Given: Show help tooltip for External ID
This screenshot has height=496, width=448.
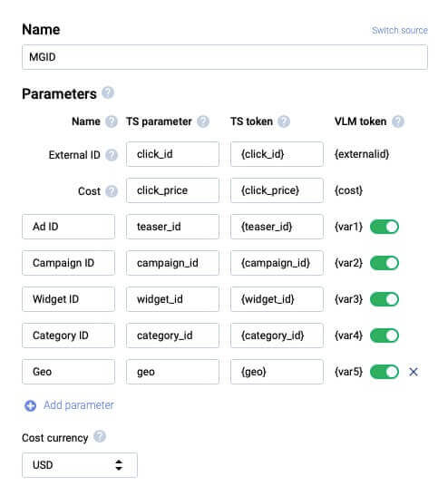Looking at the screenshot, I should pyautogui.click(x=111, y=155).
